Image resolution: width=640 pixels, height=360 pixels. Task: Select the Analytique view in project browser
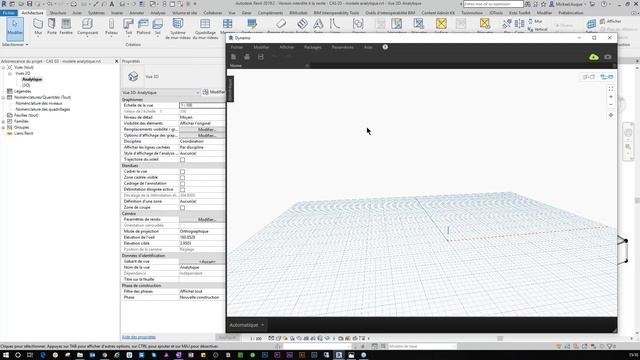(32, 79)
